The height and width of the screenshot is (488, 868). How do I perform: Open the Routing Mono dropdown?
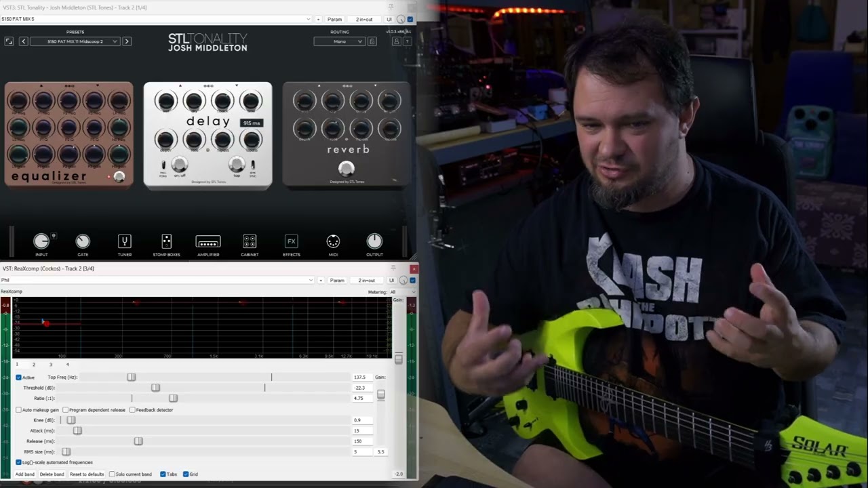tap(339, 41)
